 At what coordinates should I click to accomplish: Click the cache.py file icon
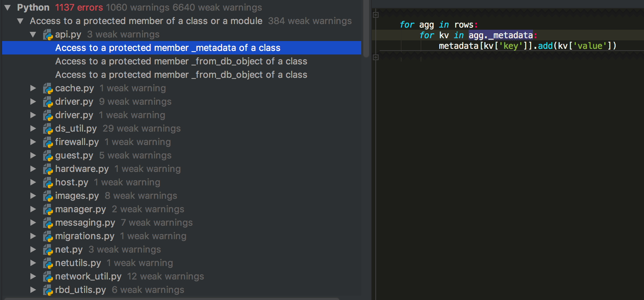48,88
